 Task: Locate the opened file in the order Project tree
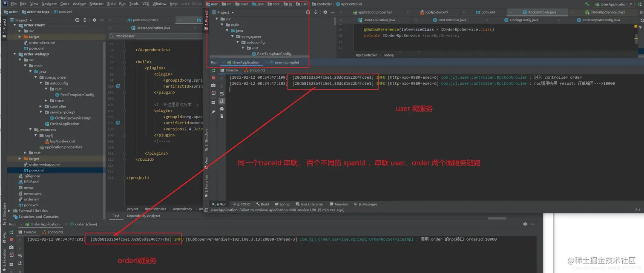pos(77,20)
